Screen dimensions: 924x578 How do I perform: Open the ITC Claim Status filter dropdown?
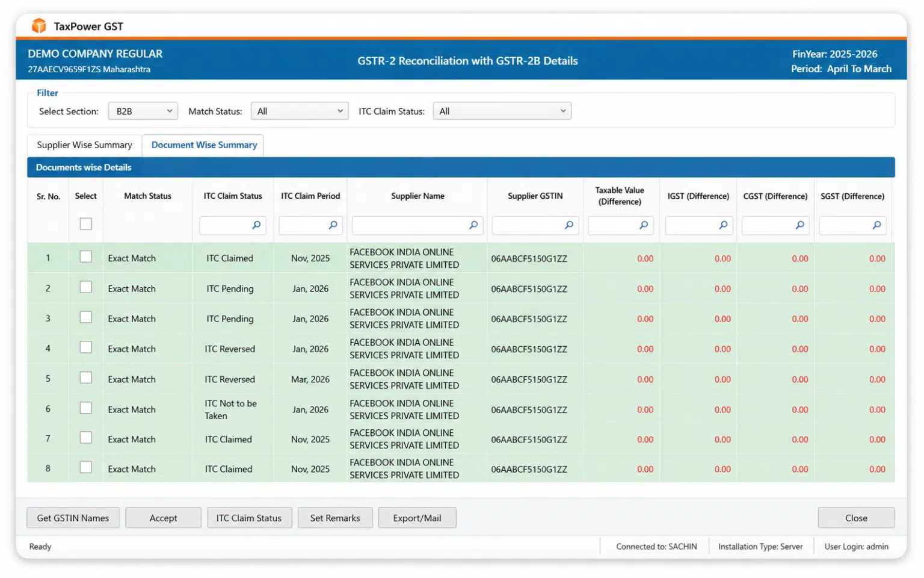coord(502,111)
